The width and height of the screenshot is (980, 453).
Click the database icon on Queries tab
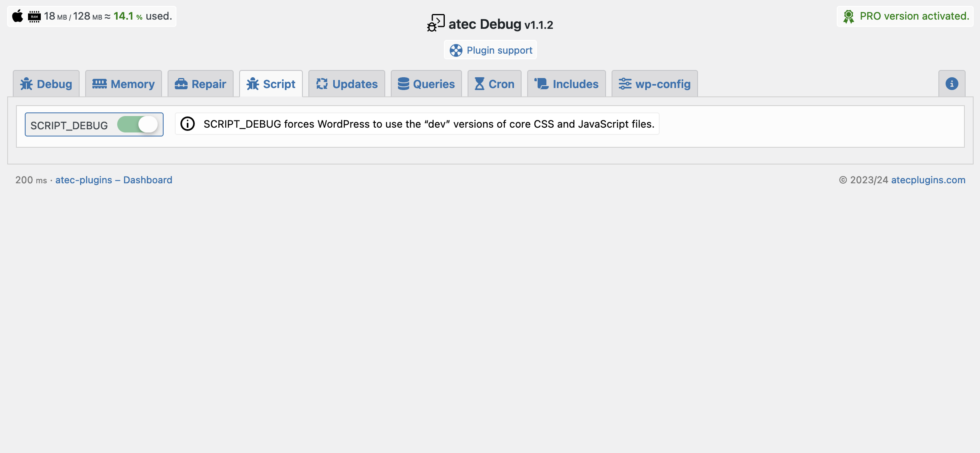click(403, 84)
